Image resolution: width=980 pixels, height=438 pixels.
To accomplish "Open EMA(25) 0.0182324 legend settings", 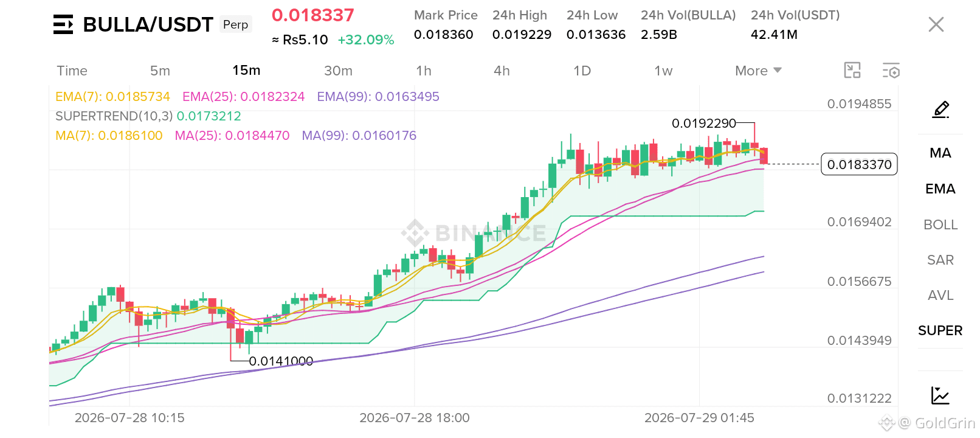I will tap(243, 97).
